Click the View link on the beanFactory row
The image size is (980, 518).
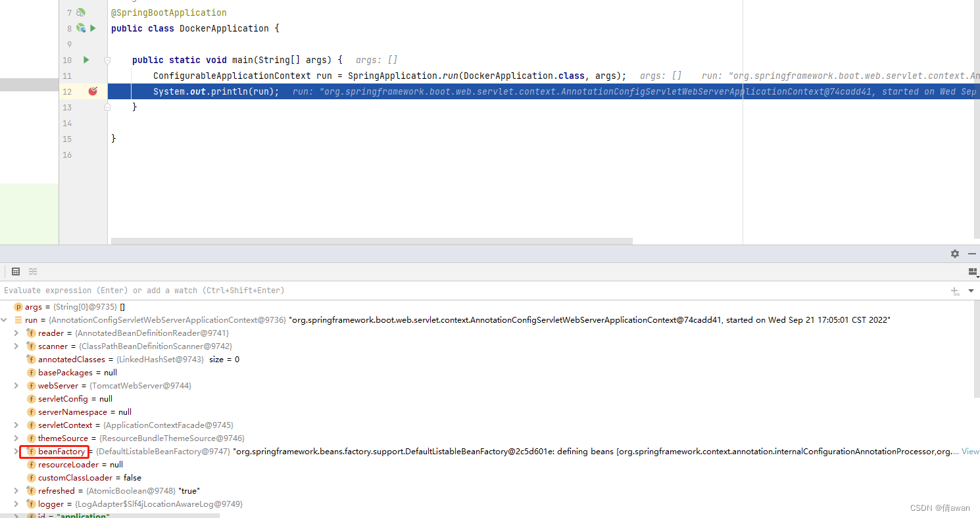[970, 451]
